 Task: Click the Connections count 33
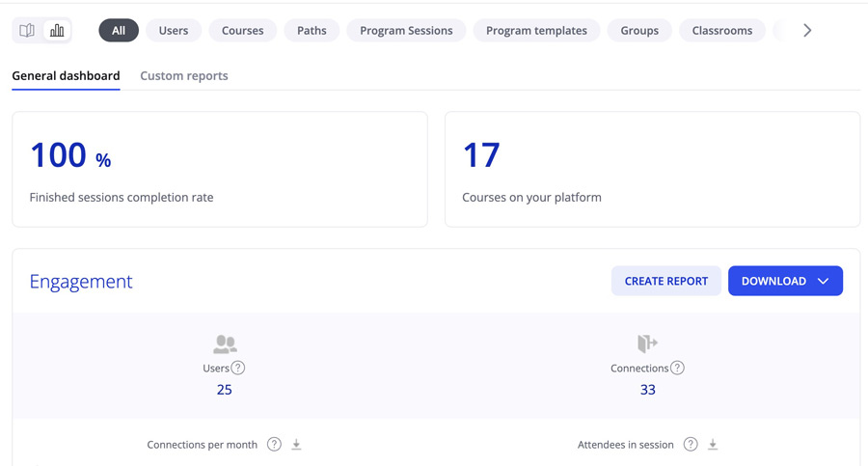(x=648, y=390)
